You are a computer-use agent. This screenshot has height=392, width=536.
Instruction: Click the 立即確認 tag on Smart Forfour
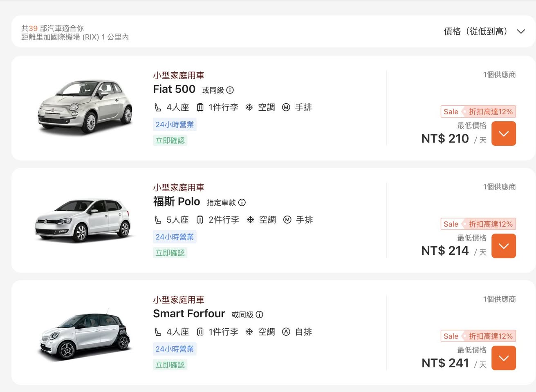pyautogui.click(x=170, y=365)
